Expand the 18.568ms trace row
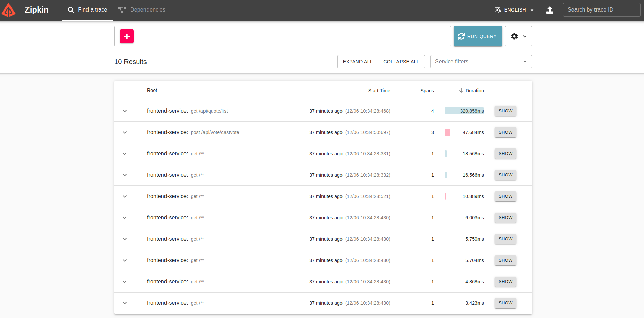This screenshot has height=318, width=644. [x=125, y=154]
